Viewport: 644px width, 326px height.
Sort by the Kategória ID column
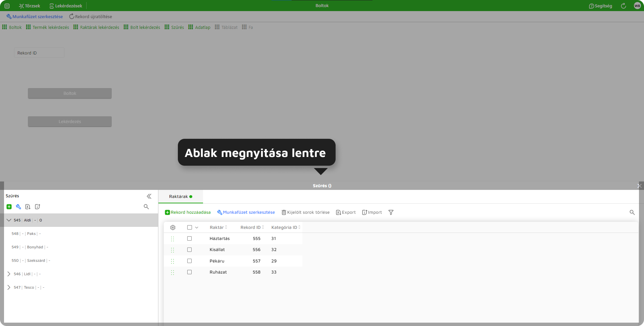click(286, 228)
